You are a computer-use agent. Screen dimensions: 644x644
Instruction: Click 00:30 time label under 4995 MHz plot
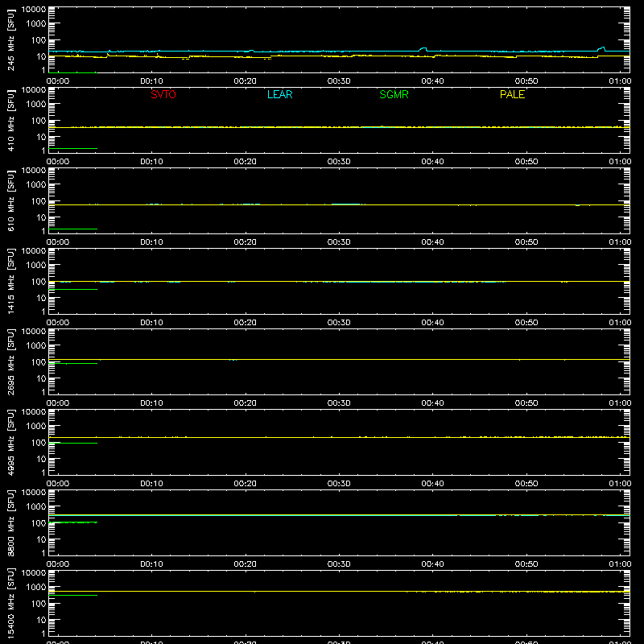[339, 484]
